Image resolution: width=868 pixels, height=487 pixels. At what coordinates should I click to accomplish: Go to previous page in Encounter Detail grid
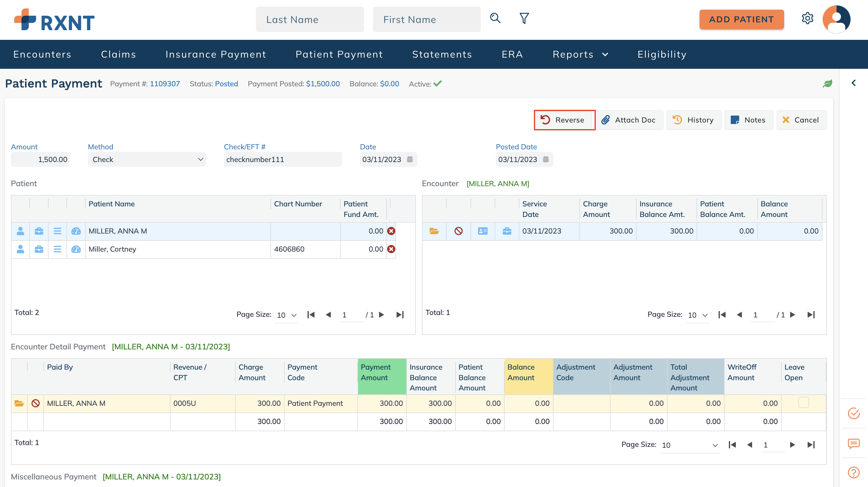(x=749, y=444)
